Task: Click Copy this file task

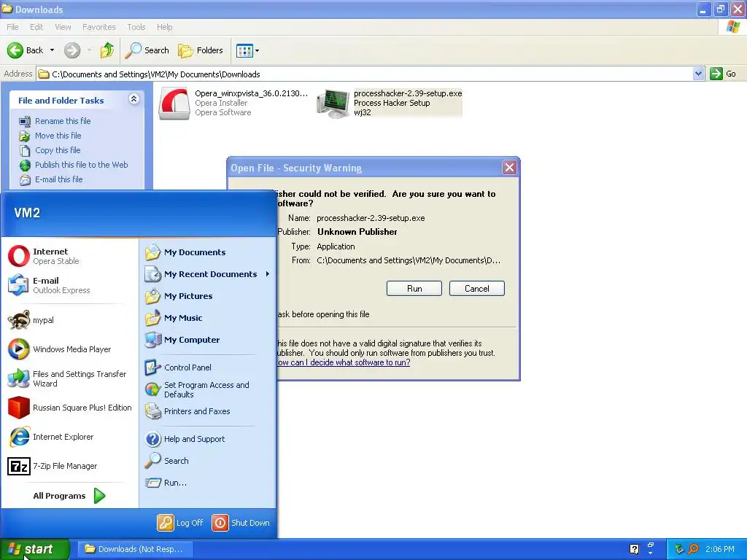Action: (x=50, y=150)
